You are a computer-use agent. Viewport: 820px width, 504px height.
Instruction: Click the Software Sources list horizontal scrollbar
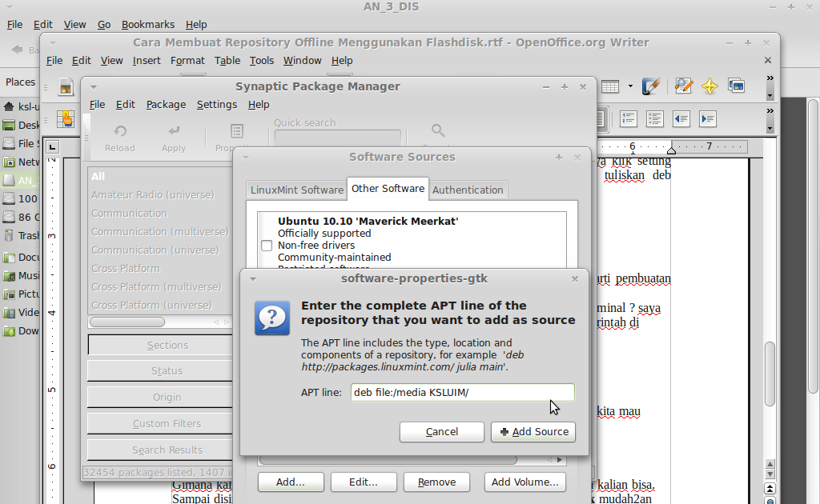point(388,460)
